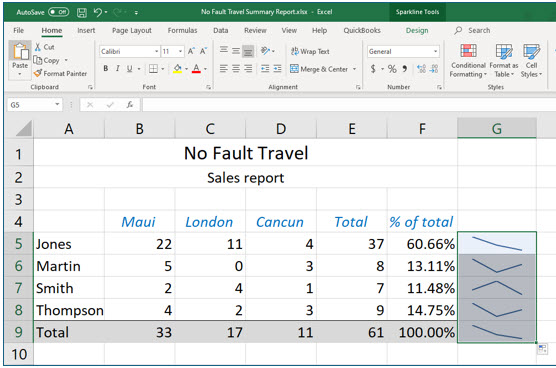Open Clipboard dialog launcher

90,87
